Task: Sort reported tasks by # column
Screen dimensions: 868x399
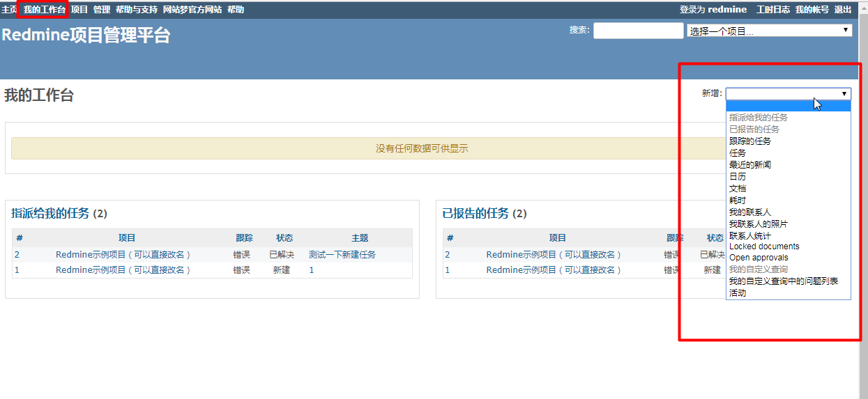Action: click(x=450, y=238)
